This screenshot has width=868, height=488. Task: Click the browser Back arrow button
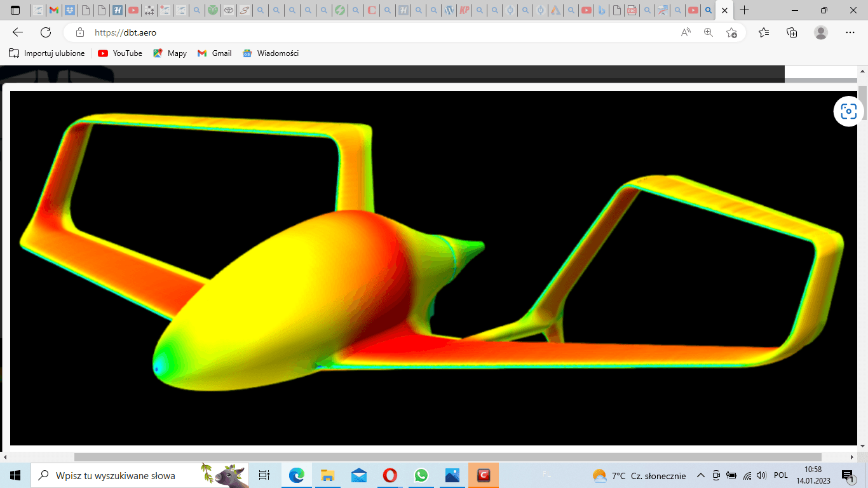coord(18,32)
